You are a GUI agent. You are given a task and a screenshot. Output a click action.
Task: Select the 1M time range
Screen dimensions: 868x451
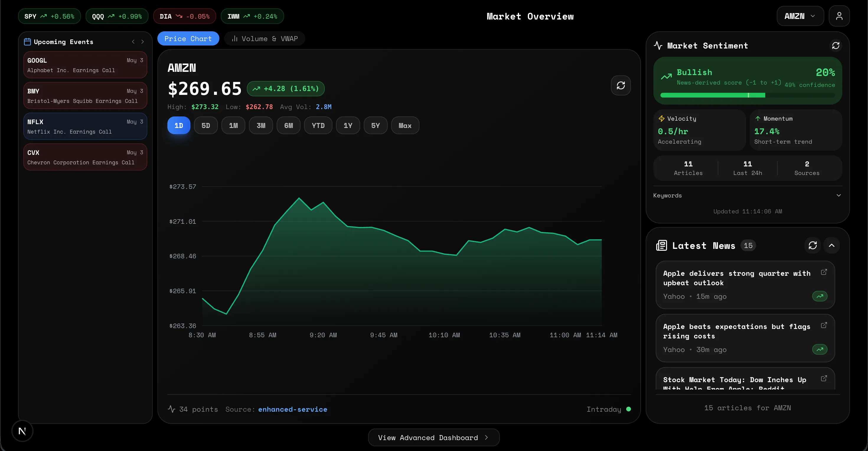pyautogui.click(x=233, y=126)
